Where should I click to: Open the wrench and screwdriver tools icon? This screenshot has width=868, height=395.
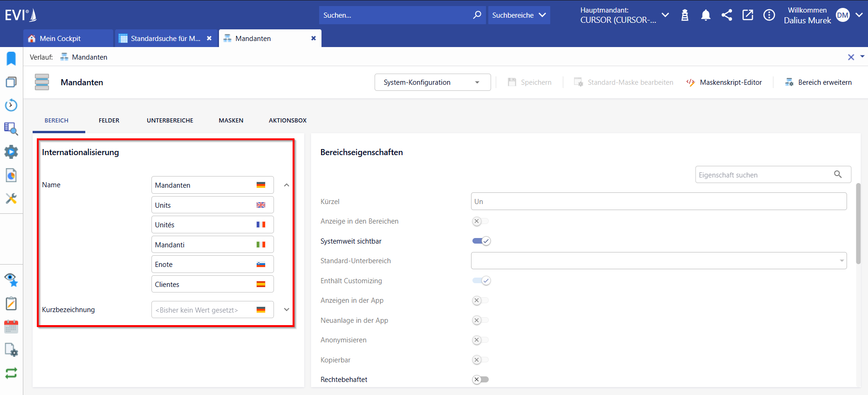pyautogui.click(x=11, y=199)
